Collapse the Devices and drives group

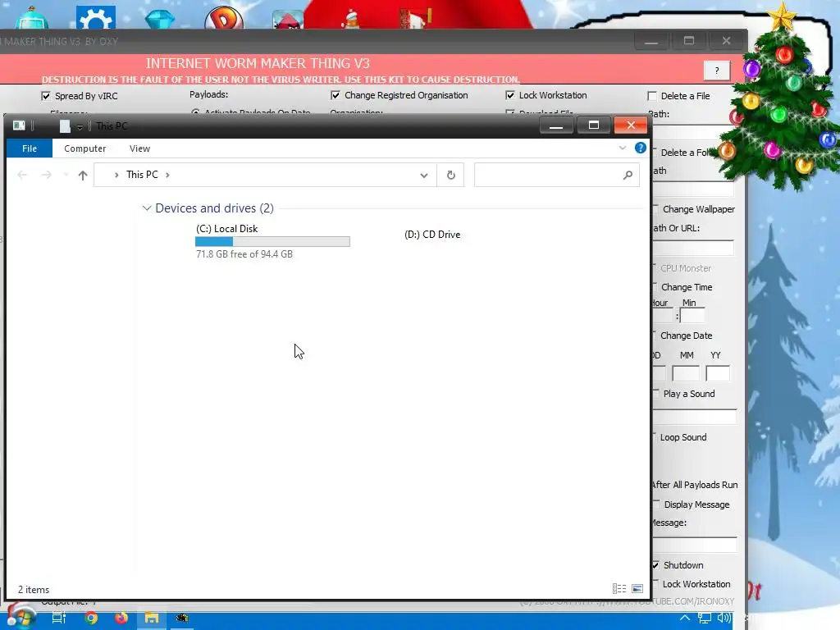[x=146, y=208]
